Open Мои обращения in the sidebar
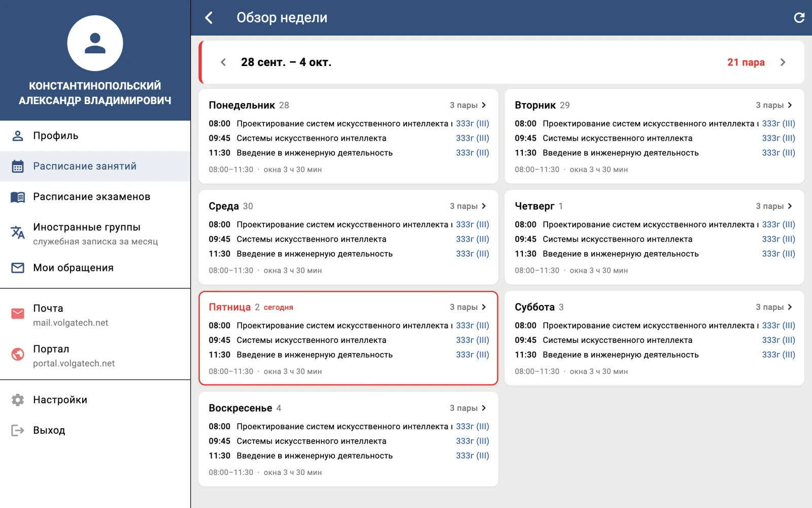The height and width of the screenshot is (508, 812). click(x=95, y=268)
